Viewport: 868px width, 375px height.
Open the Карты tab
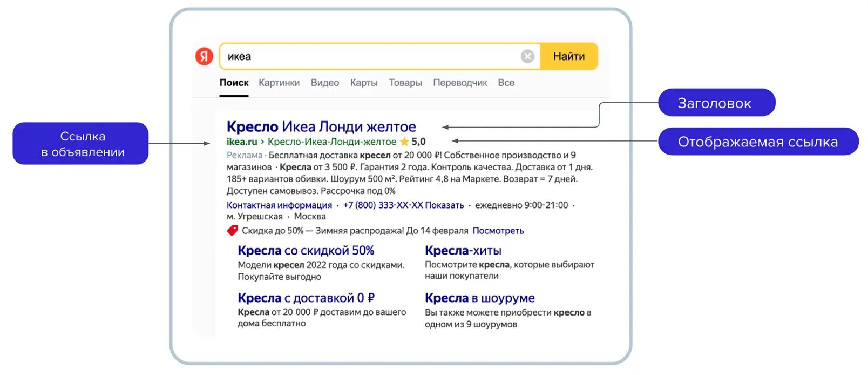tap(364, 83)
